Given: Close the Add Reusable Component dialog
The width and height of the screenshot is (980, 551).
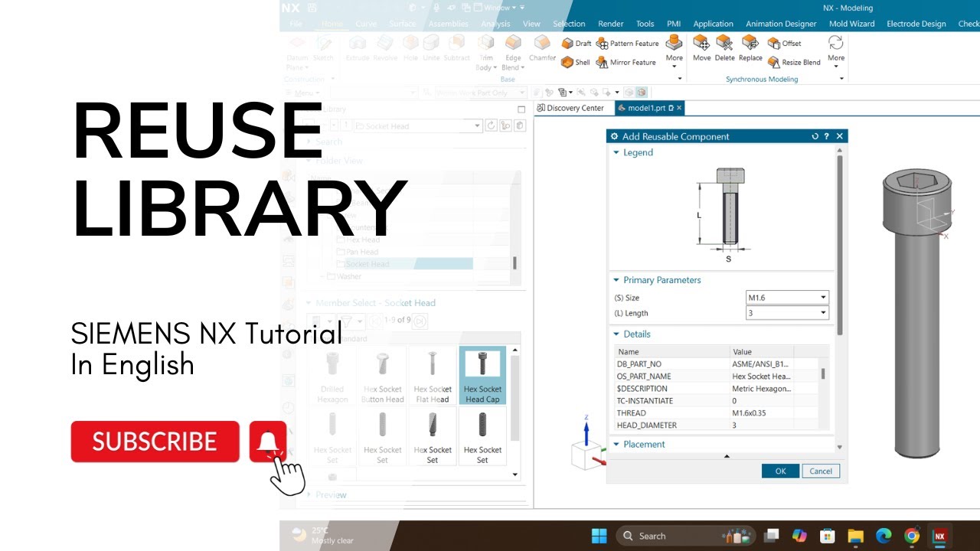Looking at the screenshot, I should click(839, 136).
